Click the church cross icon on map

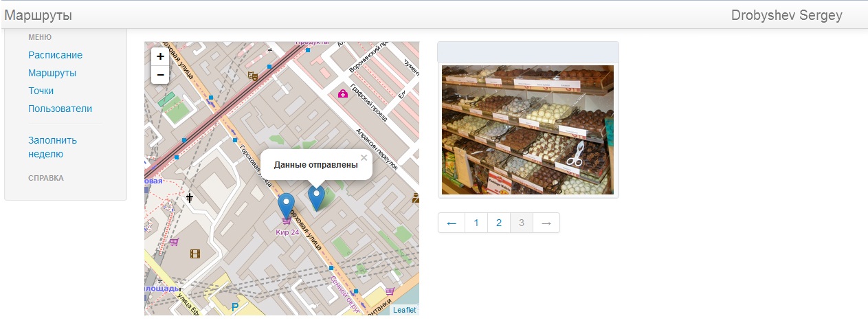tap(190, 198)
